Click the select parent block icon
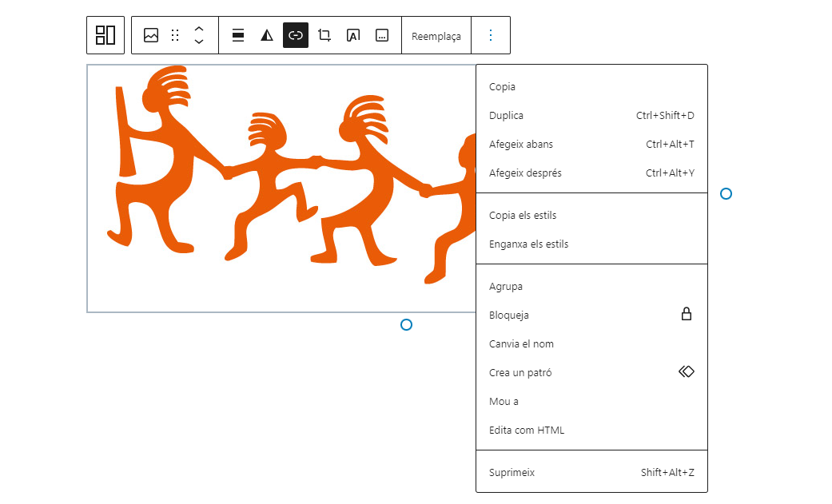Image resolution: width=832 pixels, height=504 pixels. coord(105,35)
